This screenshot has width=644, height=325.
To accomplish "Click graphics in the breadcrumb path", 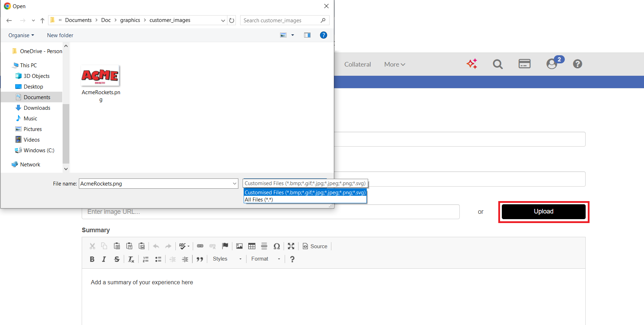I will 130,20.
